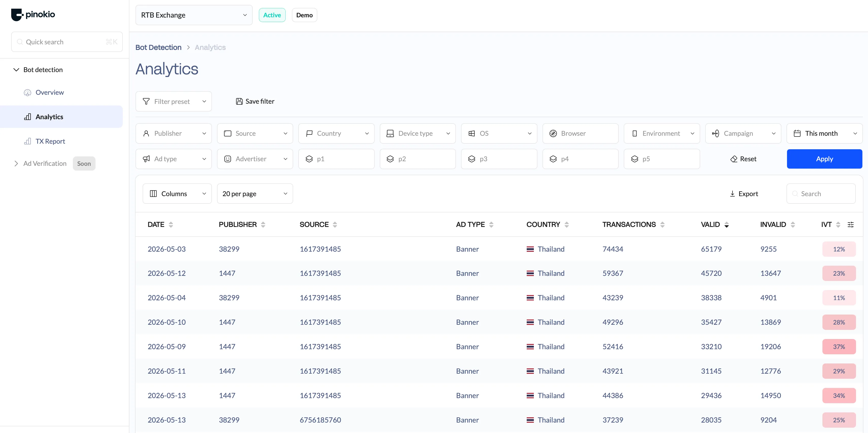Screen dimensions: 868x433
Task: Click the 28% IVT badge
Action: [x=839, y=322]
